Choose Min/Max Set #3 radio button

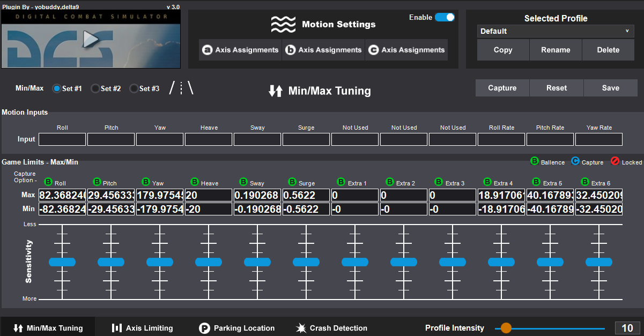coord(134,89)
